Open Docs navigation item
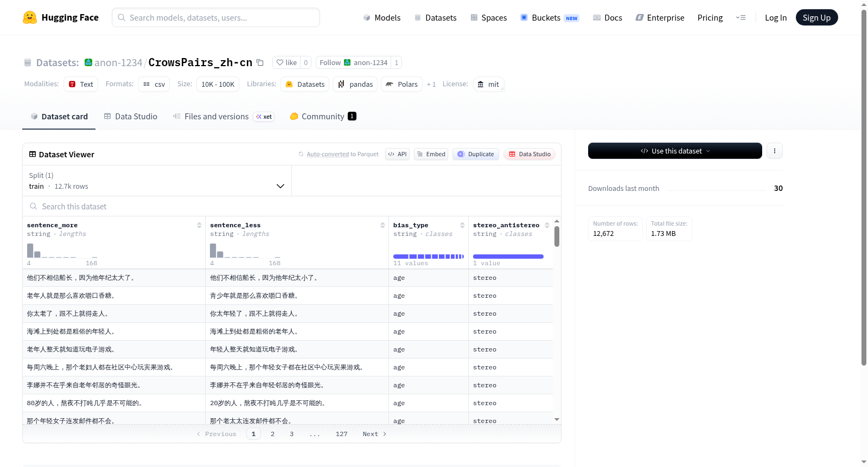 [x=608, y=17]
